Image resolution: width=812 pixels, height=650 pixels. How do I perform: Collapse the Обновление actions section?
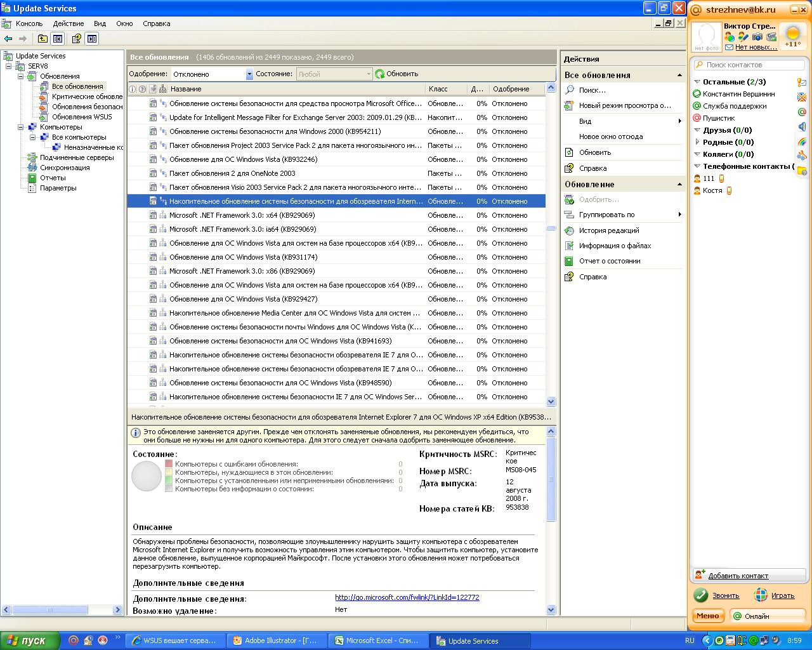(679, 184)
